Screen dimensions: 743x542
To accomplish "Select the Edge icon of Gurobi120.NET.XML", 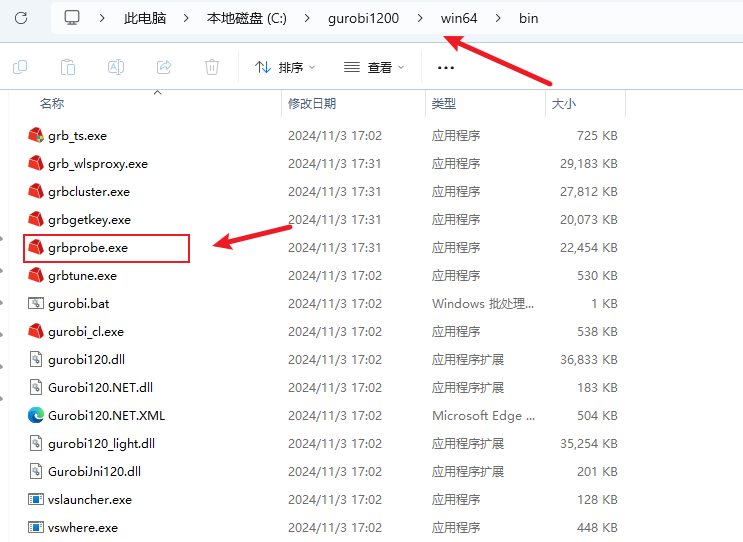I will pyautogui.click(x=36, y=415).
